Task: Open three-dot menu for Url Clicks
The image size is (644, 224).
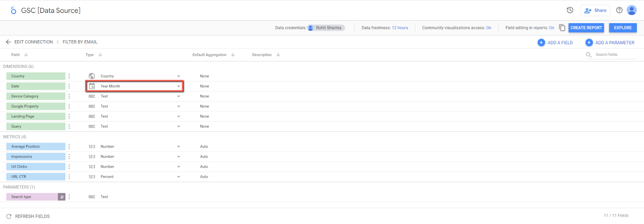Action: [x=69, y=166]
